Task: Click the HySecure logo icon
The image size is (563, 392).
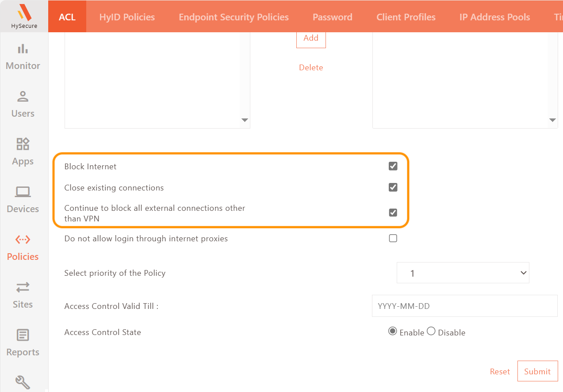Action: pos(24,12)
